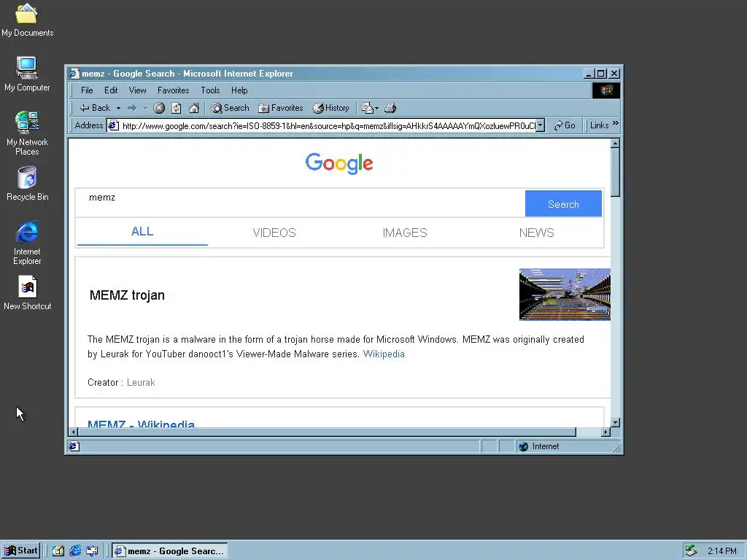The image size is (747, 560).
Task: Open the Help menu
Action: tap(239, 90)
